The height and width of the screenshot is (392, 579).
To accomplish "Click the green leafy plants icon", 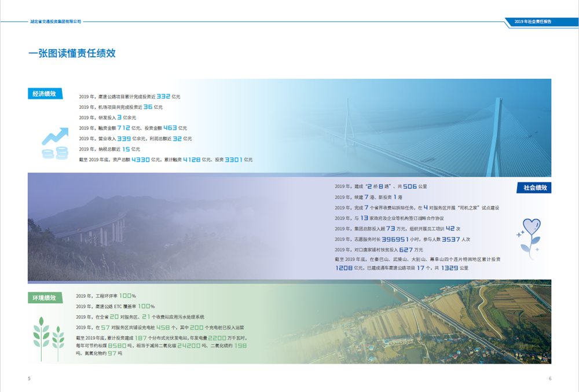I will coord(49,334).
